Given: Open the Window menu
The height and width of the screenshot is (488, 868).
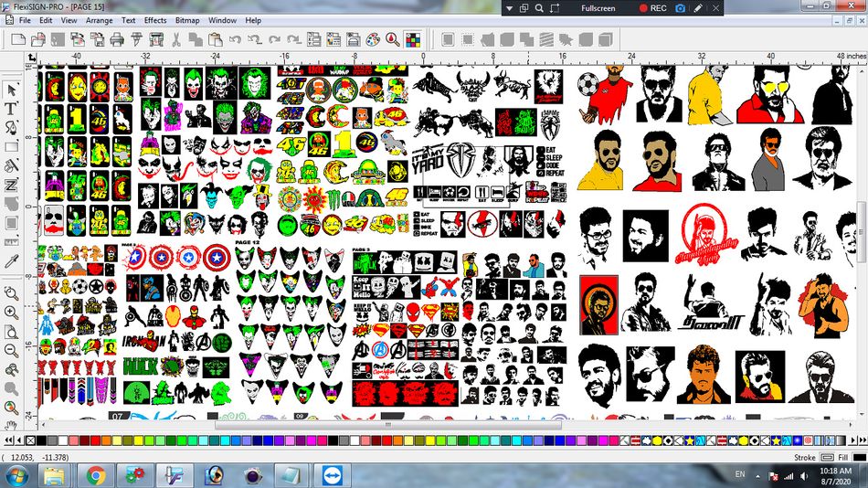Looking at the screenshot, I should [222, 20].
